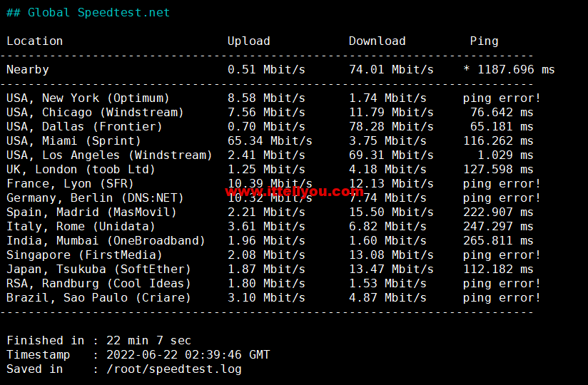Viewport: 588px width, 385px height.
Task: Click 'Brazil, Sao Paulo (Criare)' location
Action: pyautogui.click(x=98, y=298)
